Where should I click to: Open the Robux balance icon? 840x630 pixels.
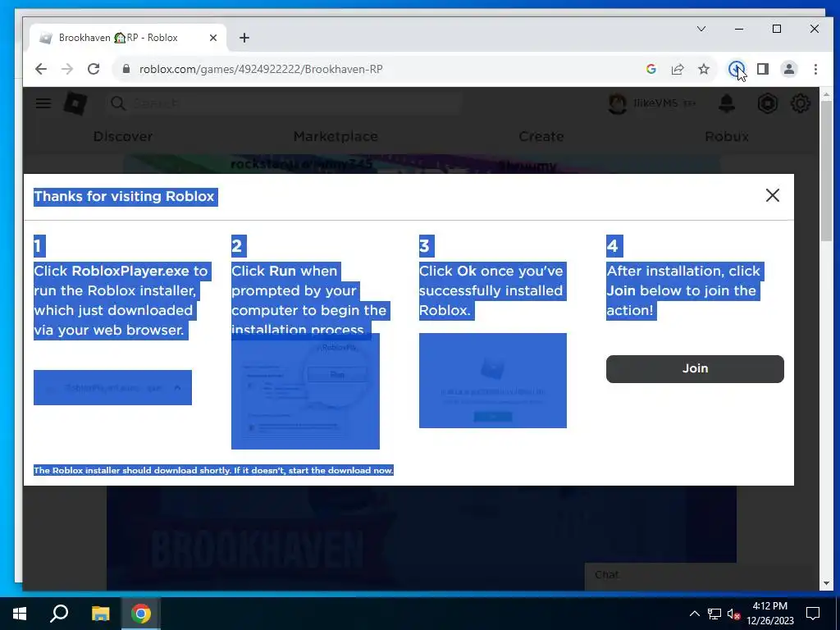767,103
